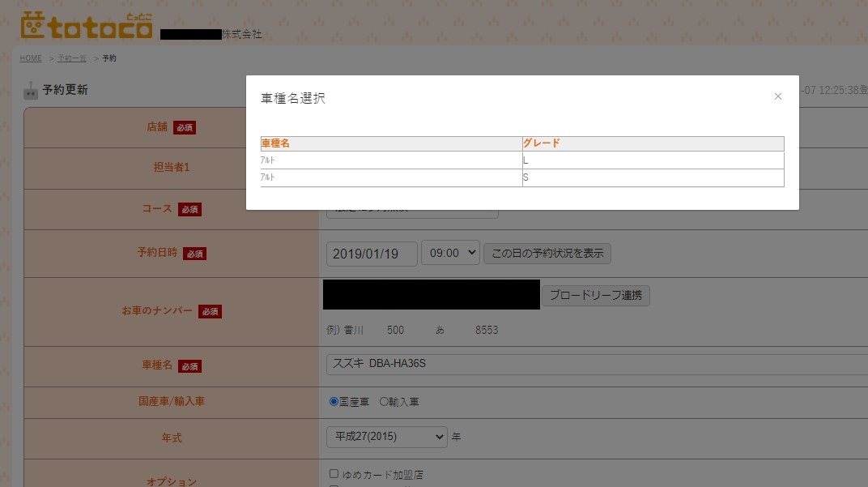Go to HOME via breadcrumb

coord(31,58)
